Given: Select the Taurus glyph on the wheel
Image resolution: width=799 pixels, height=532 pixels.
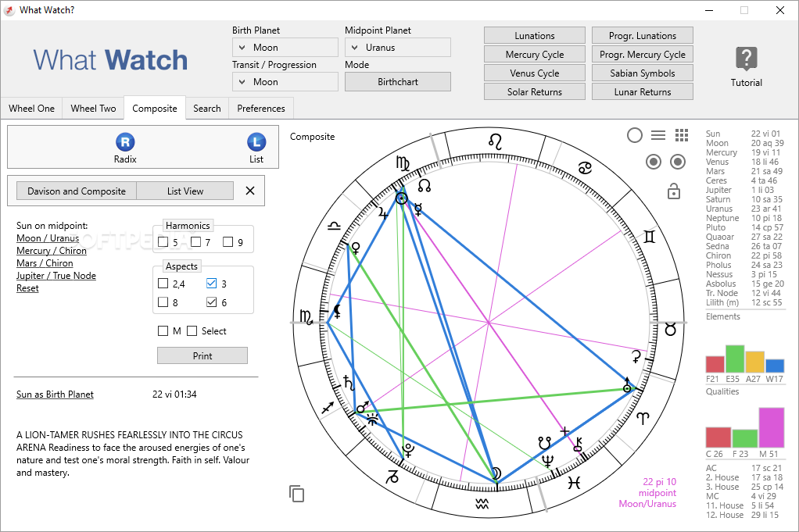Looking at the screenshot, I should coord(671,330).
